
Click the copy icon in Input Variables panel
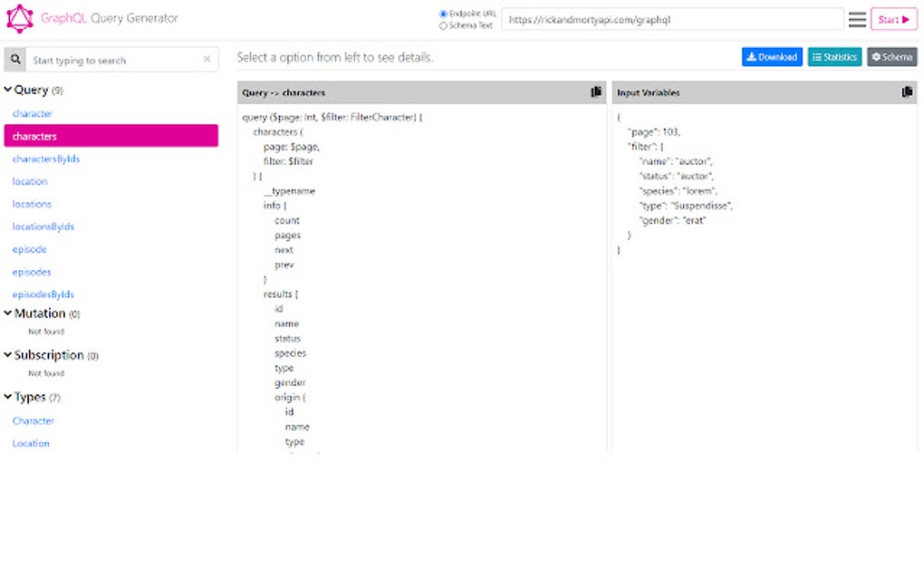point(908,92)
